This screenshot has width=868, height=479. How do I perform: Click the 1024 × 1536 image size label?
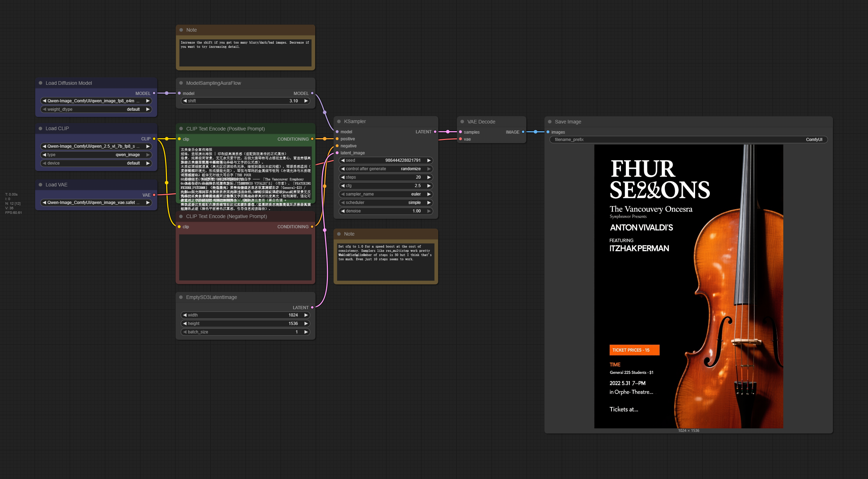688,430
